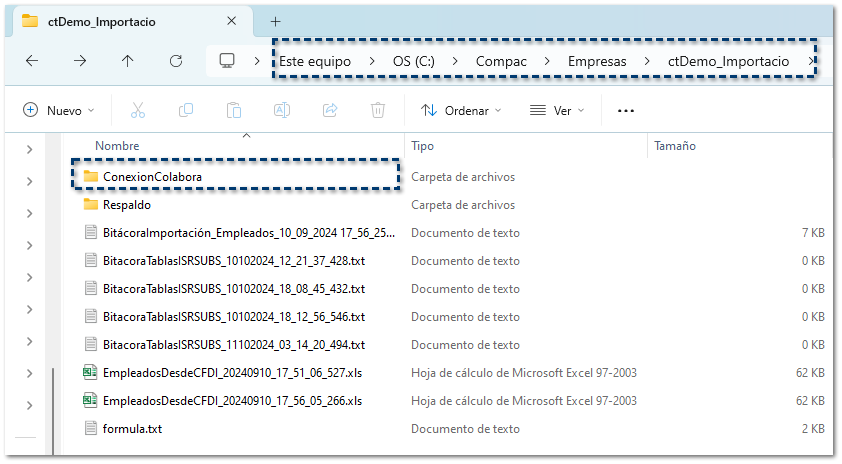Open a new tab with plus button
Screen dimensions: 842x464
click(x=276, y=21)
